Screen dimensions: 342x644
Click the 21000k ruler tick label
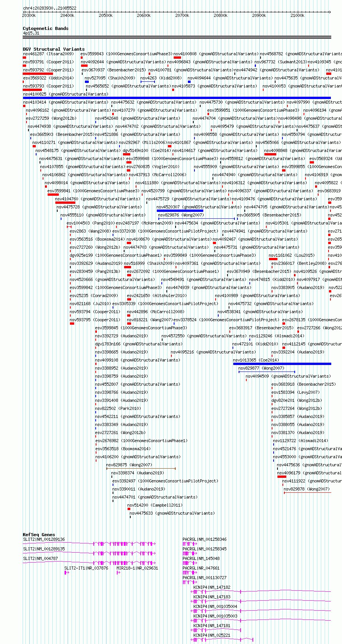click(x=298, y=15)
